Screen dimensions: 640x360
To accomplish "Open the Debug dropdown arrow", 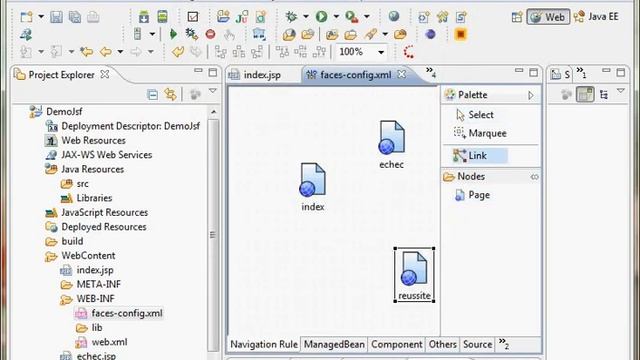I will (x=306, y=17).
